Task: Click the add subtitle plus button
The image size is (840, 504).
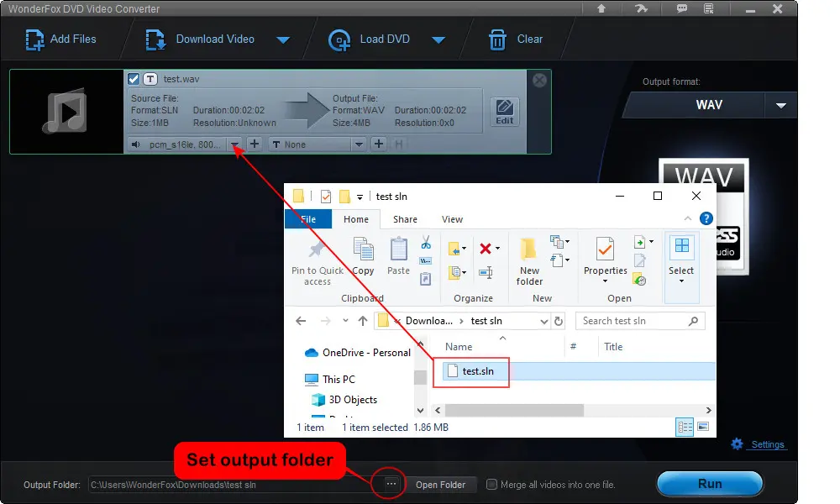Action: click(x=379, y=144)
